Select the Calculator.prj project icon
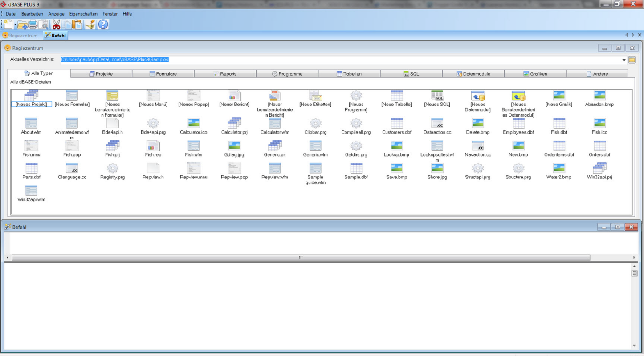644x356 pixels. [234, 123]
